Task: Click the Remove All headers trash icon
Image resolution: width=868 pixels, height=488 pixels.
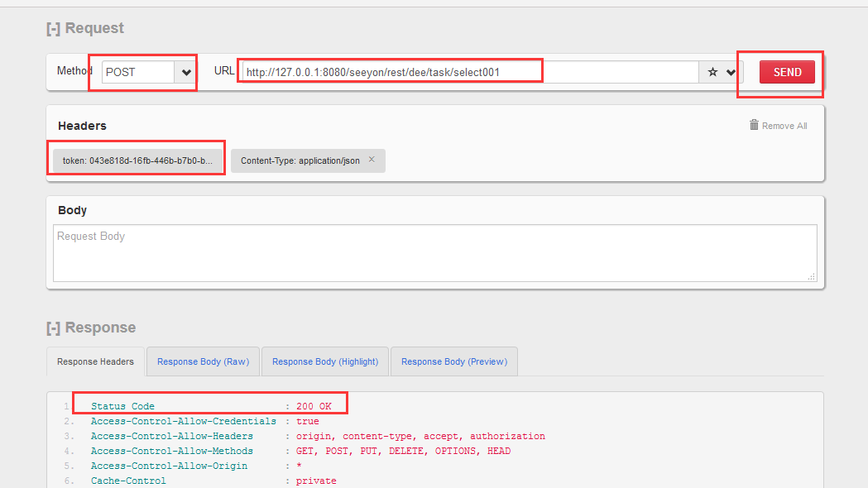Action: click(x=754, y=126)
